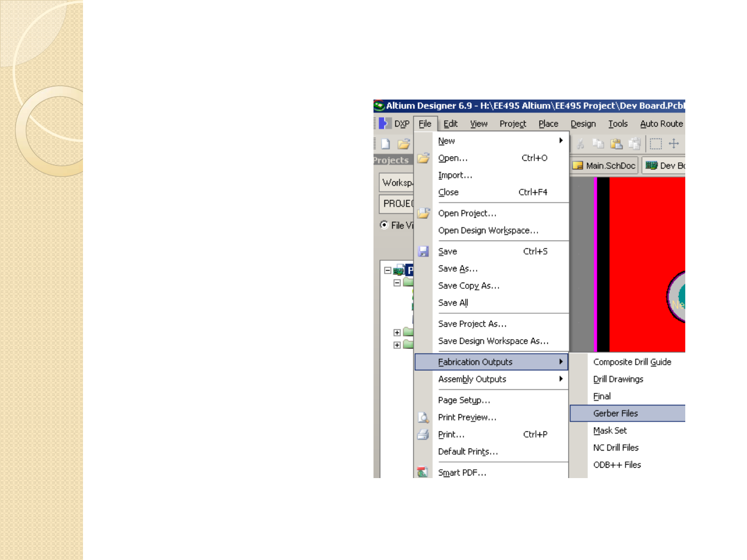Click the folder icon beside Open Project...

tap(423, 213)
